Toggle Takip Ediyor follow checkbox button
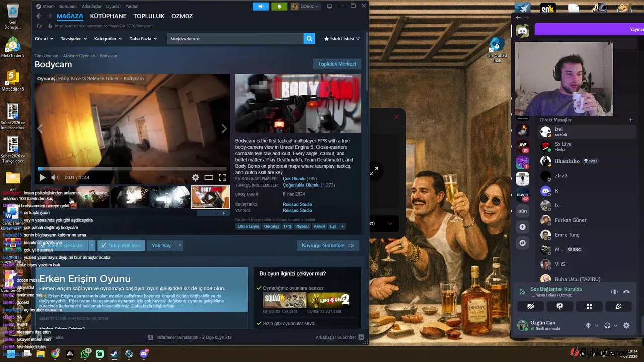644x362 pixels. point(120,245)
